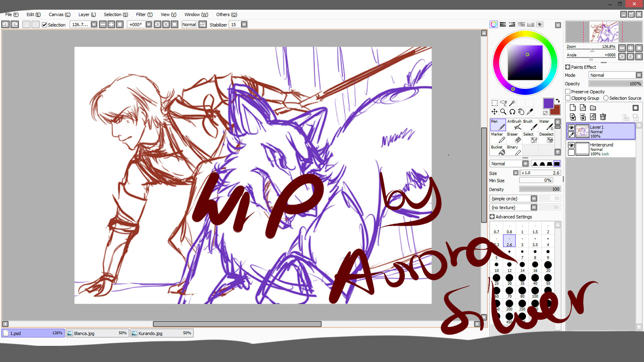The image size is (644, 362).
Task: Choose the Brush tool
Action: point(530,125)
